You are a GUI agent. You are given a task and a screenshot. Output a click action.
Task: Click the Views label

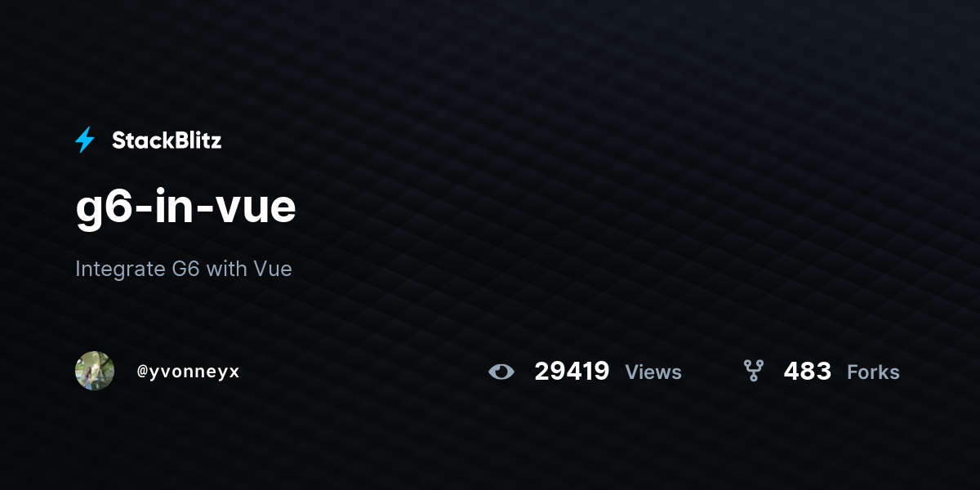click(653, 372)
